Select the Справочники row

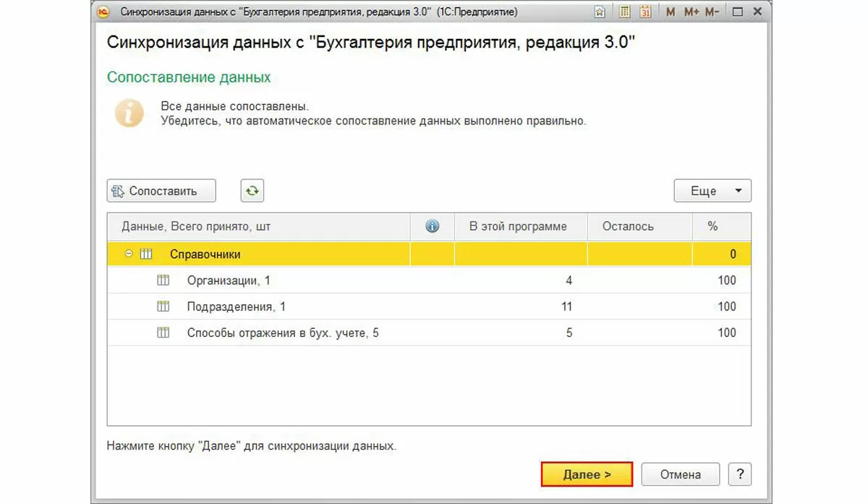pyautogui.click(x=429, y=255)
